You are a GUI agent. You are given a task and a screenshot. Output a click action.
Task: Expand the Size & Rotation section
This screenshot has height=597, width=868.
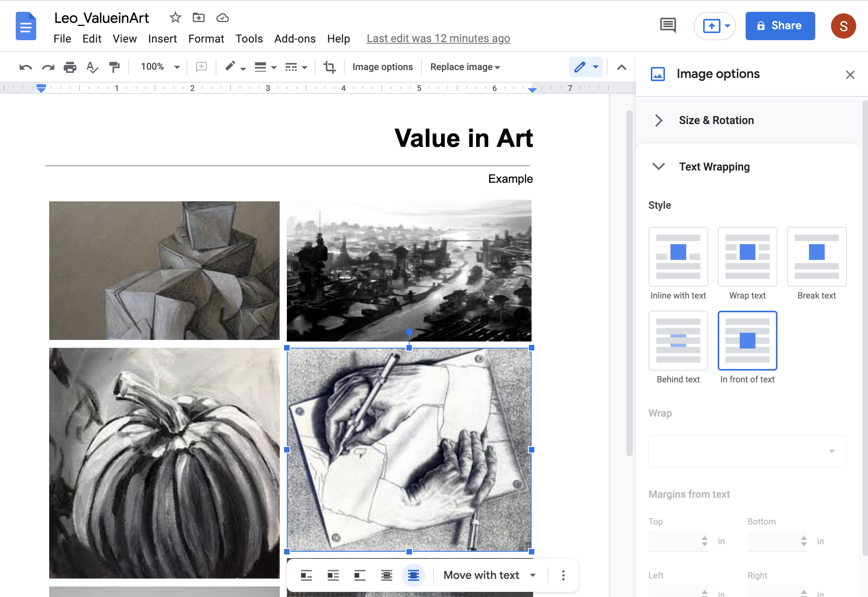click(716, 120)
